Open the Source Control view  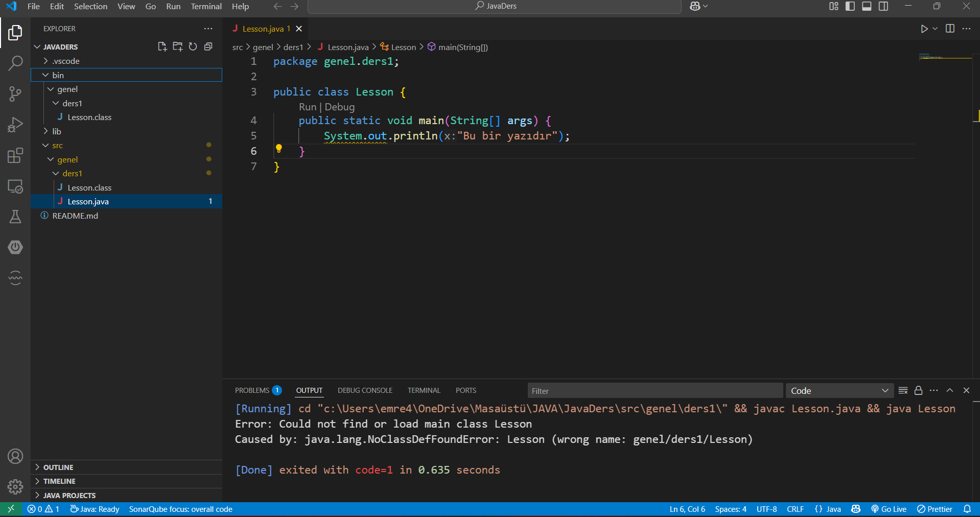coord(15,94)
